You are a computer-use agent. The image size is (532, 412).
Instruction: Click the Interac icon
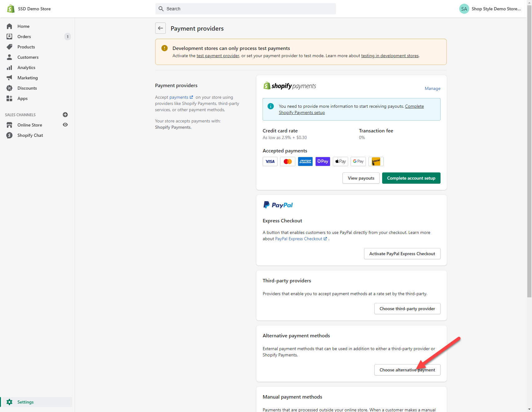point(376,161)
